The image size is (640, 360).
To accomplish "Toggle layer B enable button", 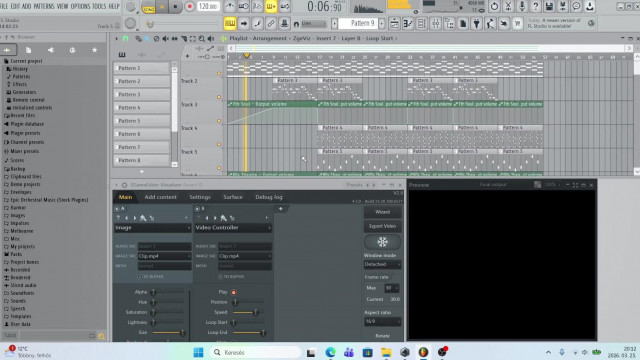I will (197, 209).
